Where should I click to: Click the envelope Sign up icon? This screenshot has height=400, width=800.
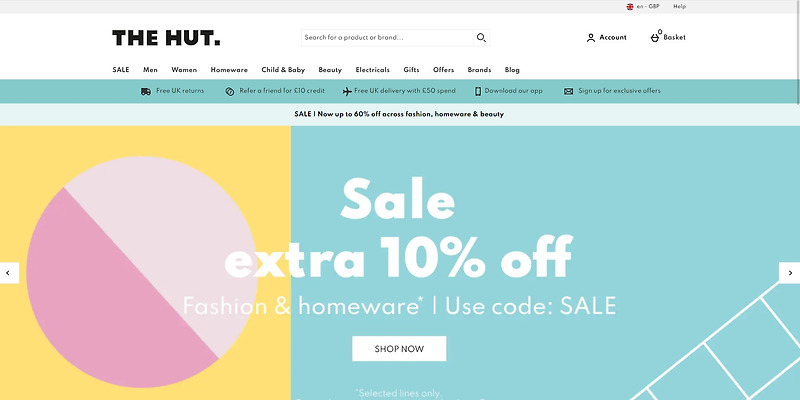pyautogui.click(x=568, y=91)
